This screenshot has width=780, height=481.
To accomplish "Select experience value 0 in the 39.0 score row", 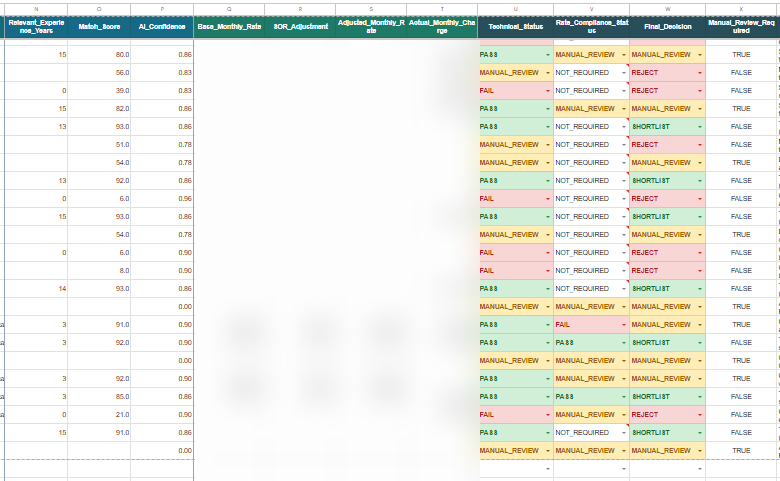I will click(x=36, y=91).
